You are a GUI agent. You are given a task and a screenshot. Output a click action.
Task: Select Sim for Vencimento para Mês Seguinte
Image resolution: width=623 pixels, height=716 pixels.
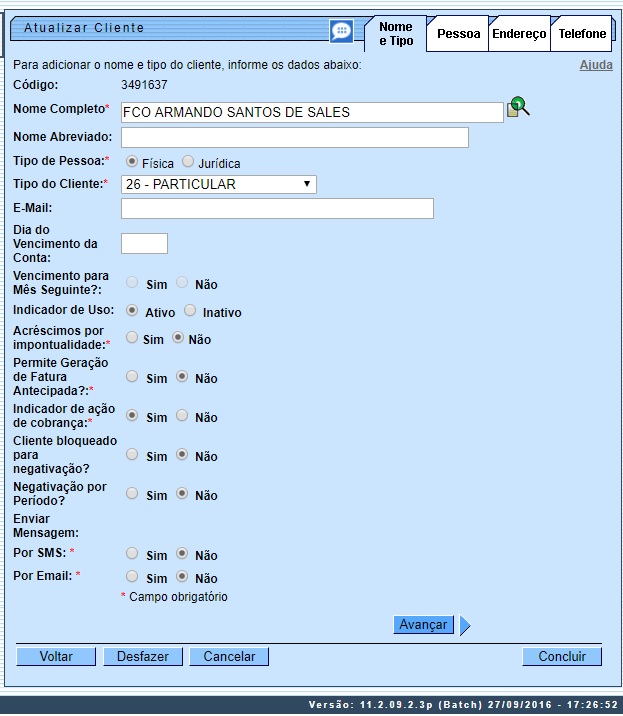click(132, 282)
